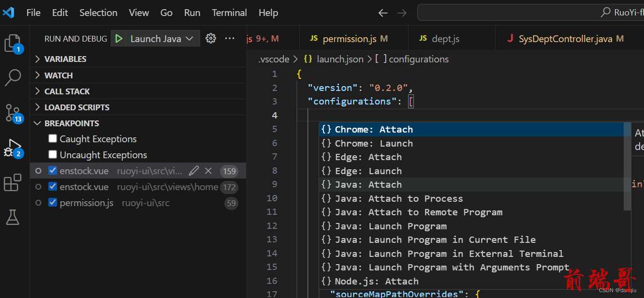Click line number 4 in gutter
The width and height of the screenshot is (644, 298).
(x=275, y=115)
